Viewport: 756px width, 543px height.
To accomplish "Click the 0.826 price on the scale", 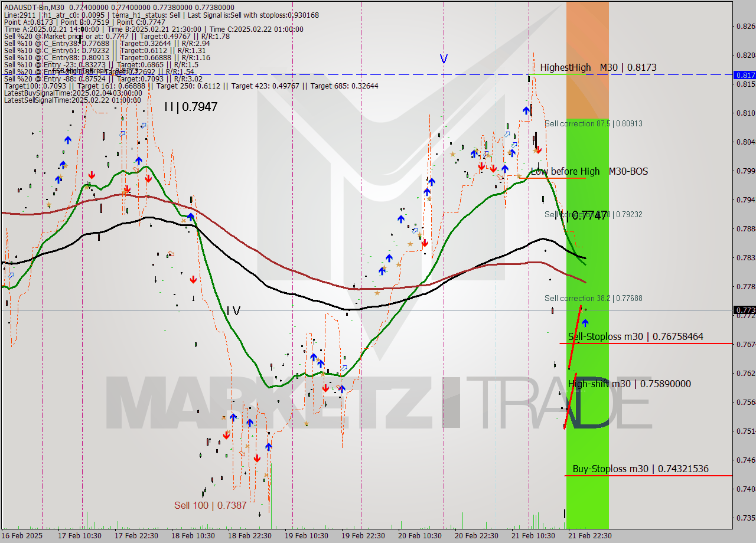I will [744, 26].
